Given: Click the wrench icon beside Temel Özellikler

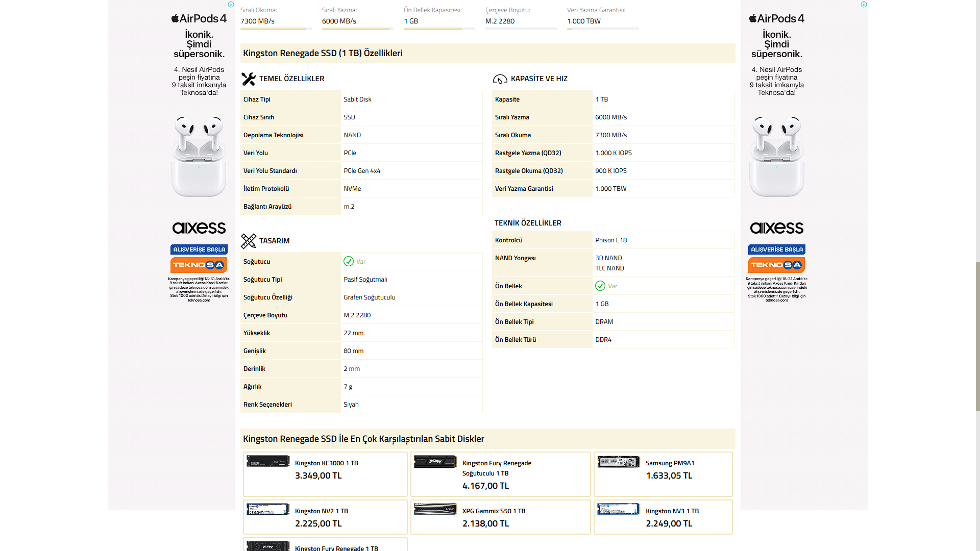Looking at the screenshot, I should pyautogui.click(x=249, y=79).
